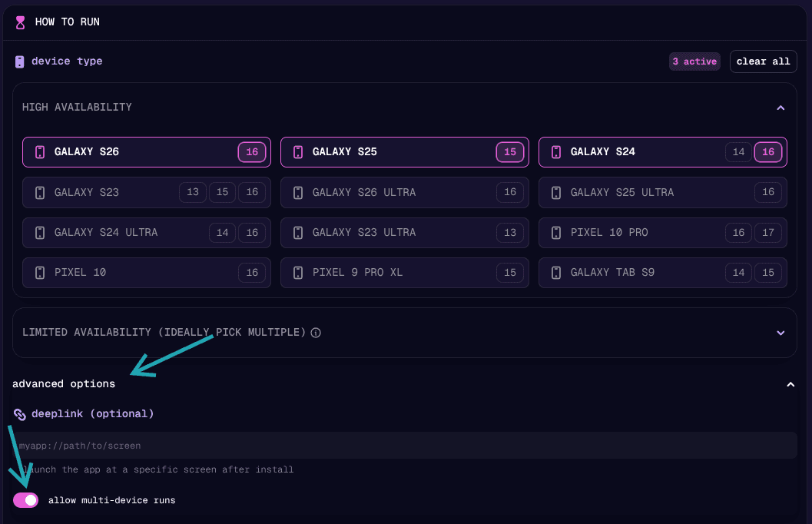Click the phone icon on Pixel 9 Pro XL card
Viewport: 812px width, 524px height.
point(298,272)
